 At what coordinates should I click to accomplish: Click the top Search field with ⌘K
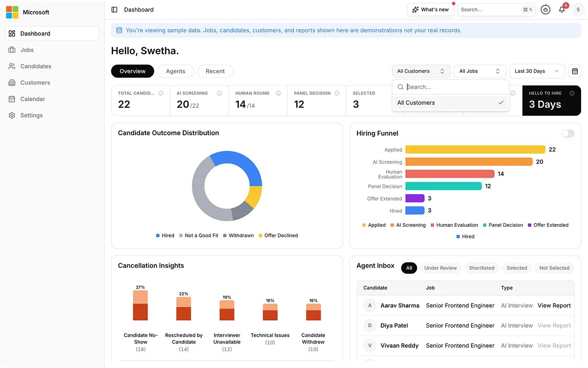pyautogui.click(x=497, y=10)
